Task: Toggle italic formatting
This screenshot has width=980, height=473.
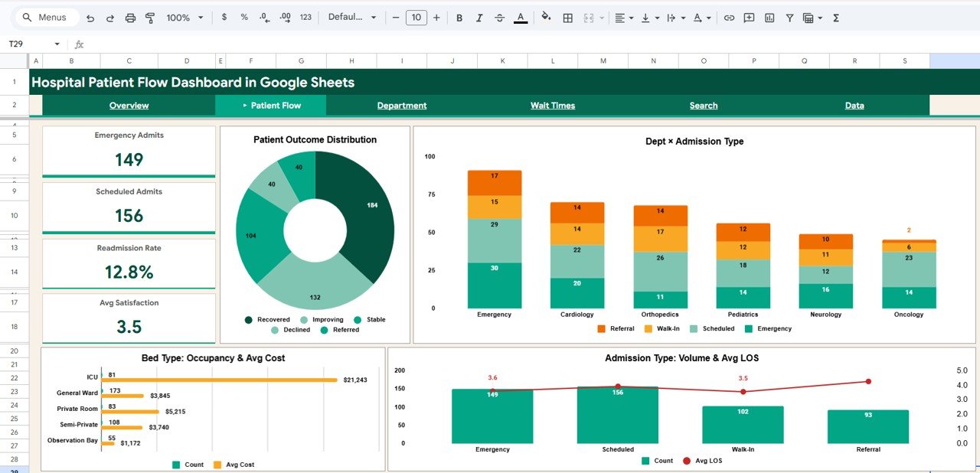Action: (479, 17)
